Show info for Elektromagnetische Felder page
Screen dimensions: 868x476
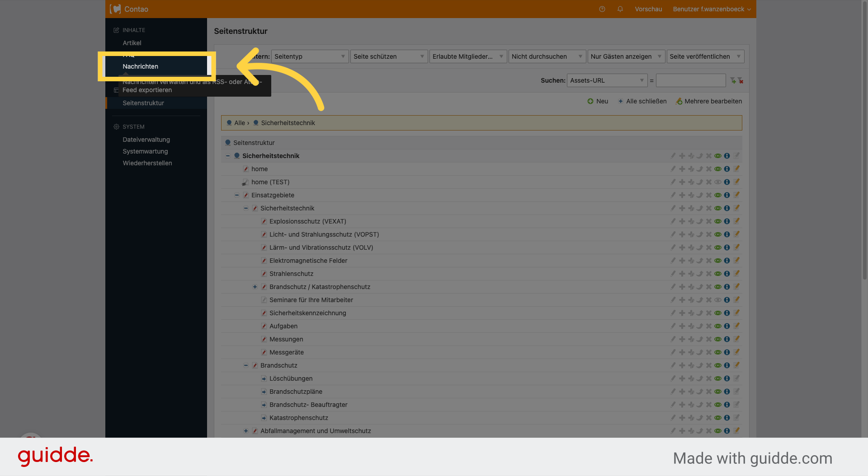tap(727, 261)
